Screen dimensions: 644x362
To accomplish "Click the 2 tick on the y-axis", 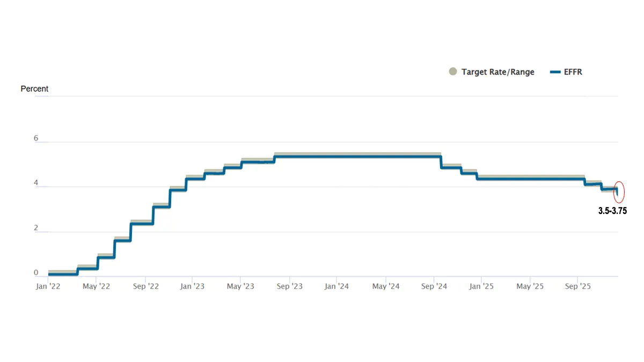I will click(x=36, y=228).
